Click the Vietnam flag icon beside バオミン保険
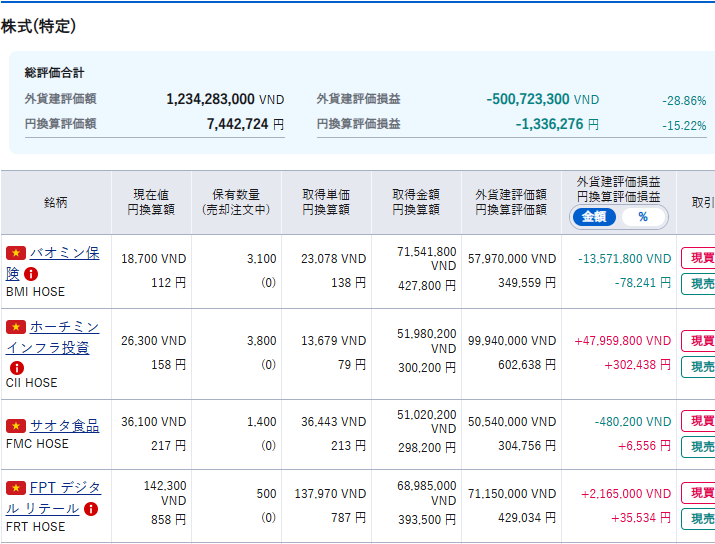 15,253
